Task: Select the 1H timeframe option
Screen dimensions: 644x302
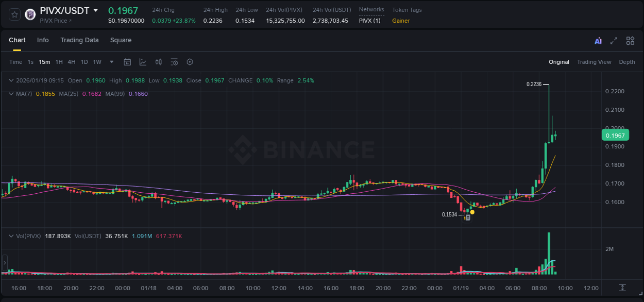Action: [x=59, y=62]
